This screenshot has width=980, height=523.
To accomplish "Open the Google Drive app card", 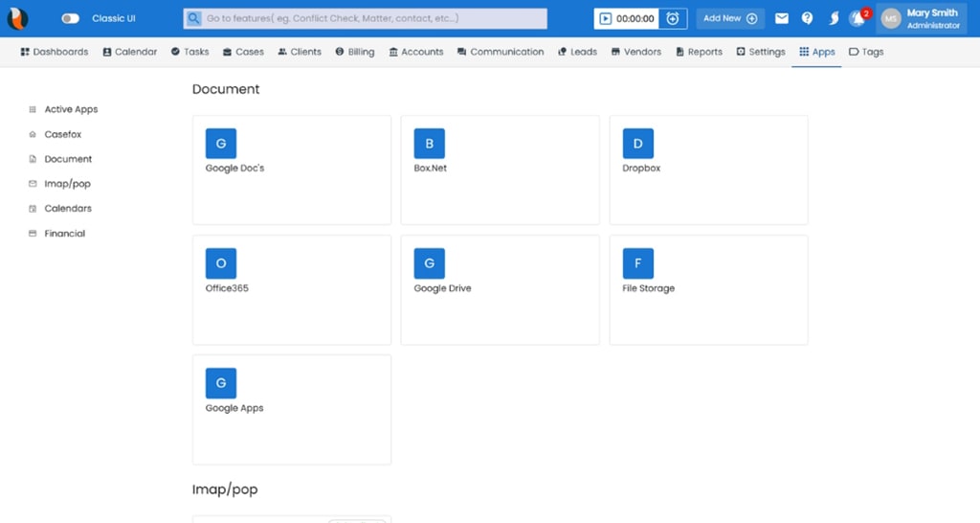I will tap(500, 289).
